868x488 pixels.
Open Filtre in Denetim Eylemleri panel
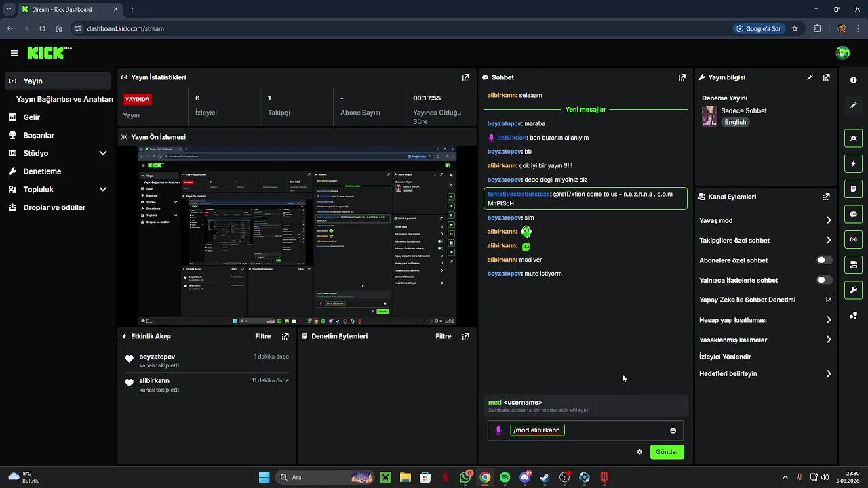click(443, 336)
